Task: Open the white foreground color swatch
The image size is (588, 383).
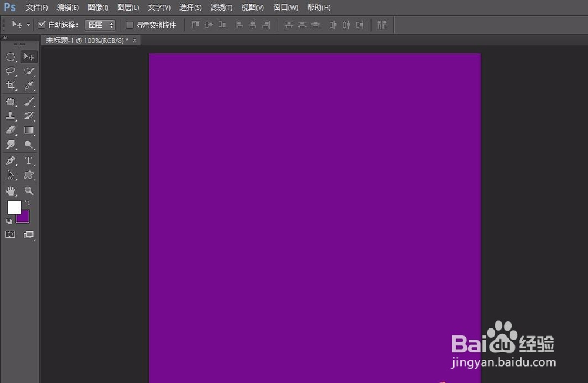Action: (x=14, y=207)
